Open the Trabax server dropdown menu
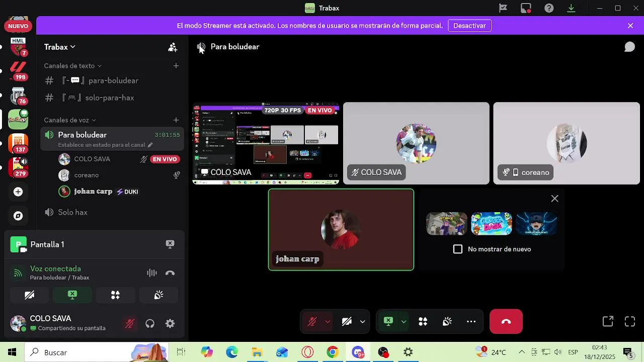This screenshot has height=362, width=644. [60, 47]
